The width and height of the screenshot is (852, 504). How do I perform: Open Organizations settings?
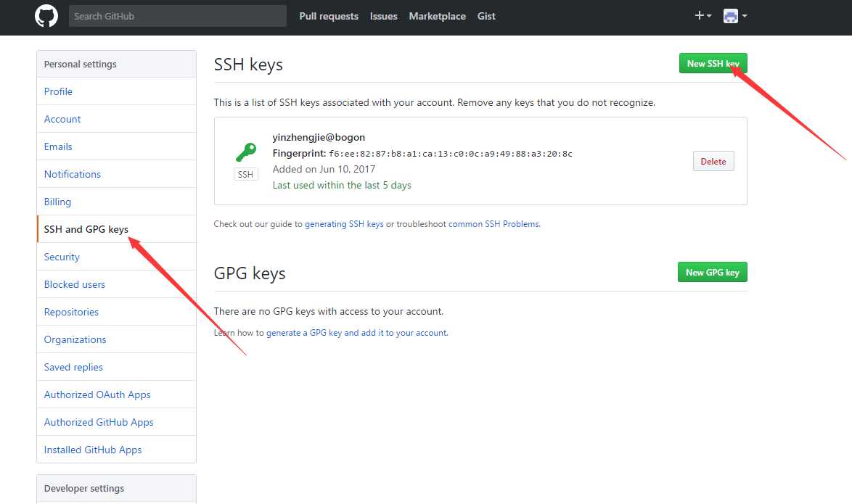(x=116, y=339)
